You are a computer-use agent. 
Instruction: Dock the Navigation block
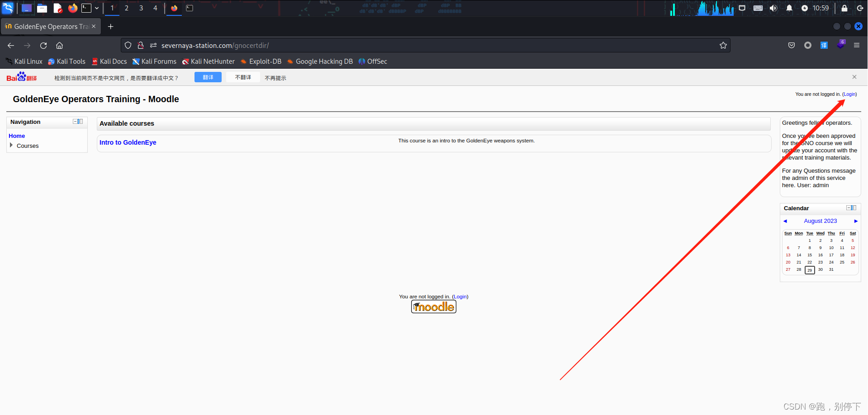[81, 122]
